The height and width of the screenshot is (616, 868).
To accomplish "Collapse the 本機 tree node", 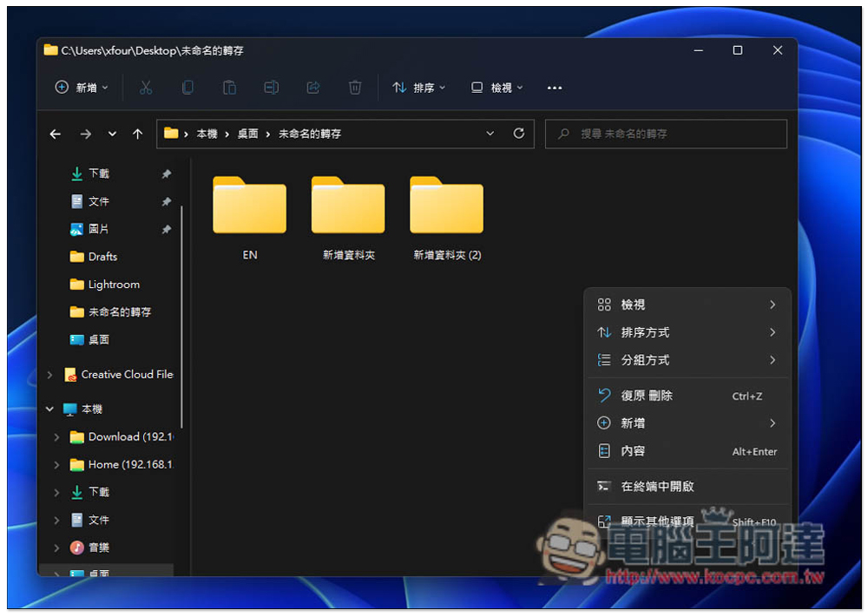I will [50, 409].
